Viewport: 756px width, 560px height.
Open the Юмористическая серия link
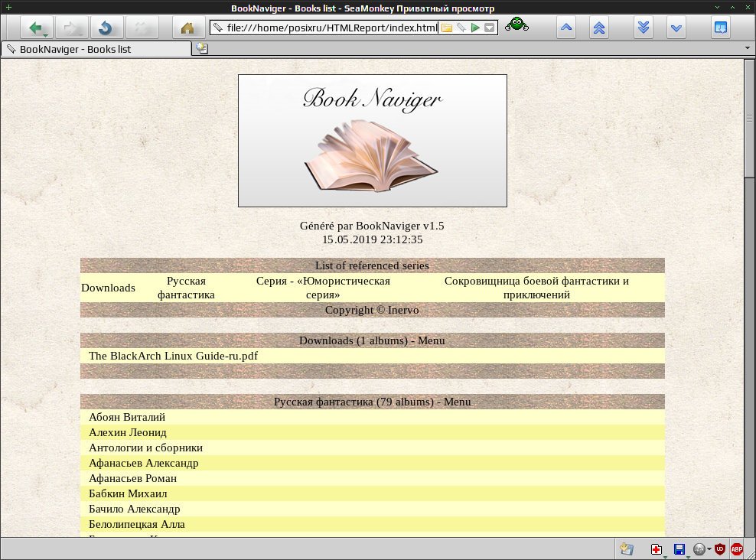click(323, 288)
